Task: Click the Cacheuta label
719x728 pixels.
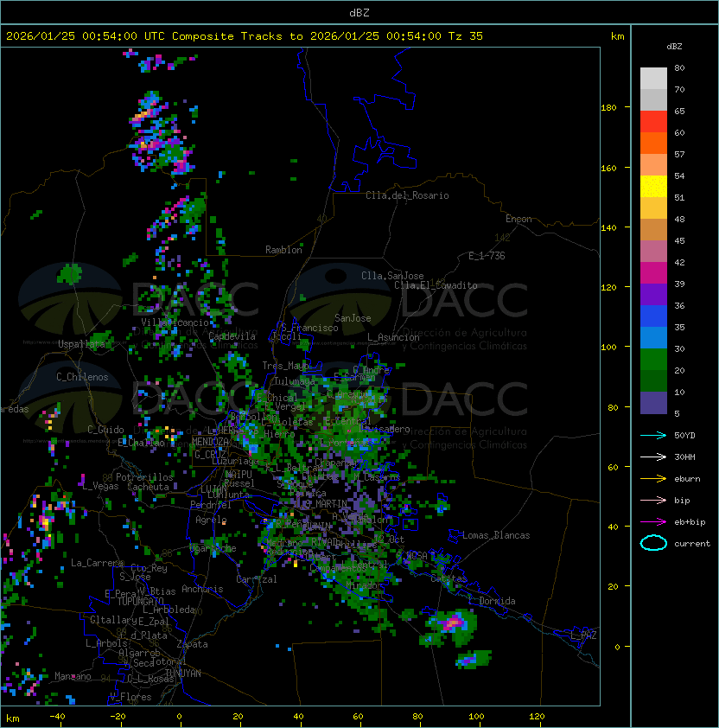Action: 148,487
